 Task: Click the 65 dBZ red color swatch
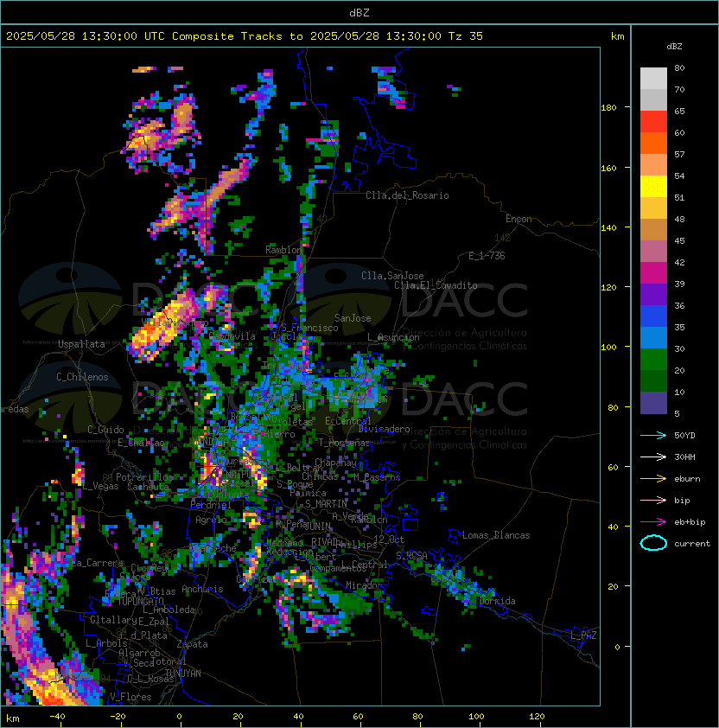click(x=653, y=122)
